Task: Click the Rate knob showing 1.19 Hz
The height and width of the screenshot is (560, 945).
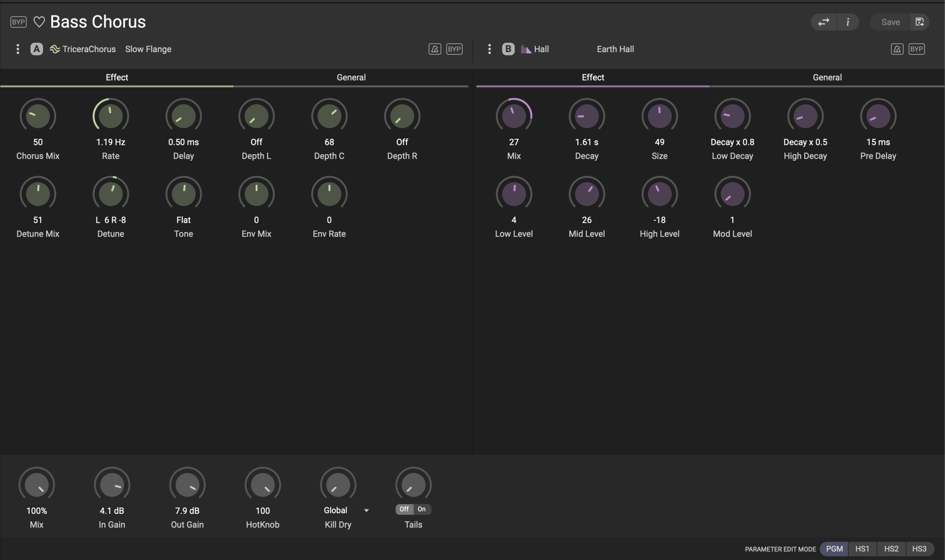Action: click(x=111, y=116)
